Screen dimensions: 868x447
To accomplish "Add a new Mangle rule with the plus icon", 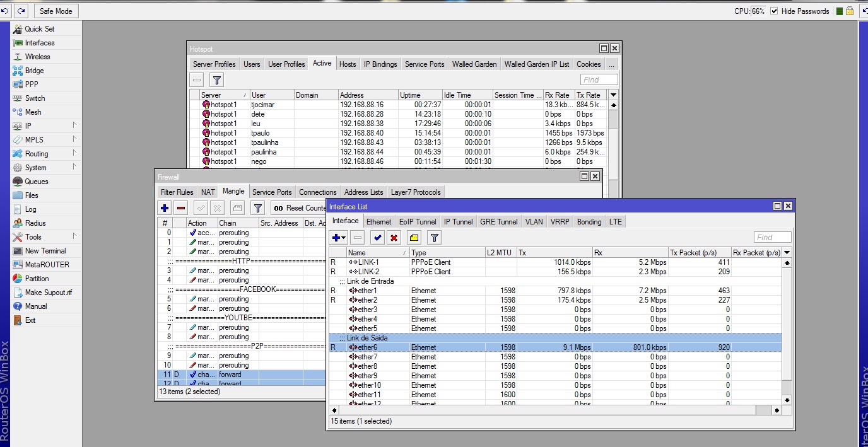I will click(165, 208).
